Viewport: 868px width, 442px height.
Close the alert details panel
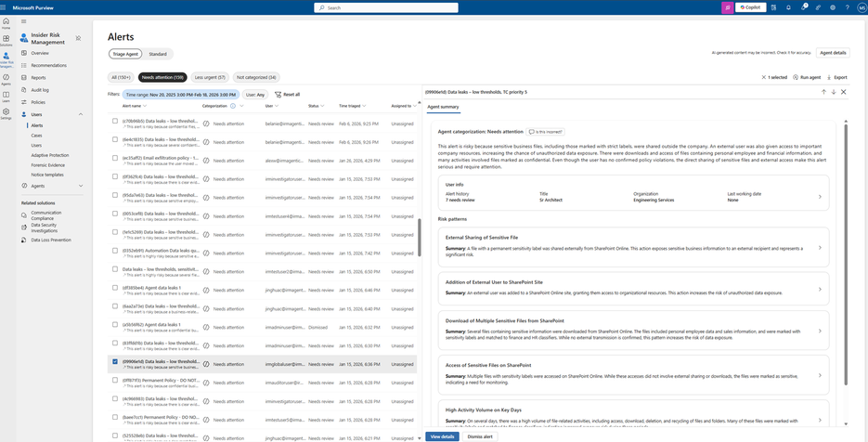pyautogui.click(x=844, y=92)
